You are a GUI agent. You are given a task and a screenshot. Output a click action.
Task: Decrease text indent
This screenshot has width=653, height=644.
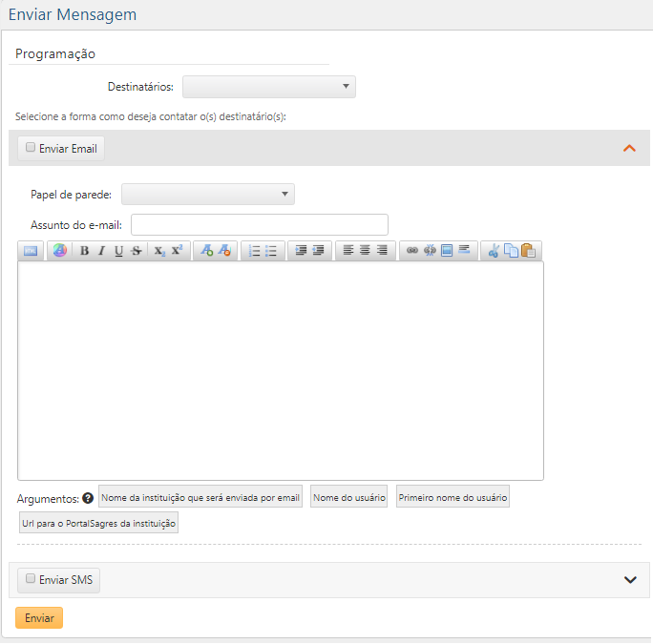pyautogui.click(x=318, y=250)
